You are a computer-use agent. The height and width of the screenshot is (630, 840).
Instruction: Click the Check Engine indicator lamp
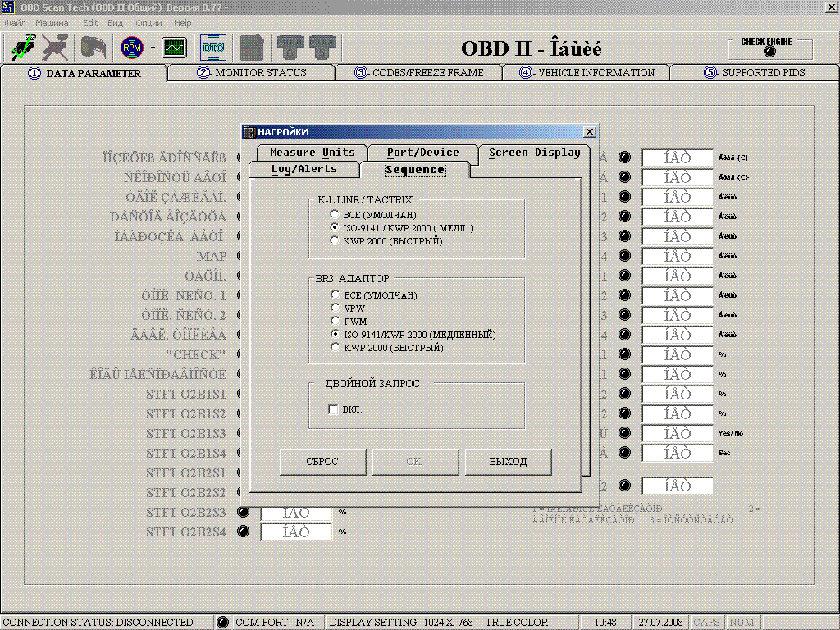pyautogui.click(x=769, y=52)
